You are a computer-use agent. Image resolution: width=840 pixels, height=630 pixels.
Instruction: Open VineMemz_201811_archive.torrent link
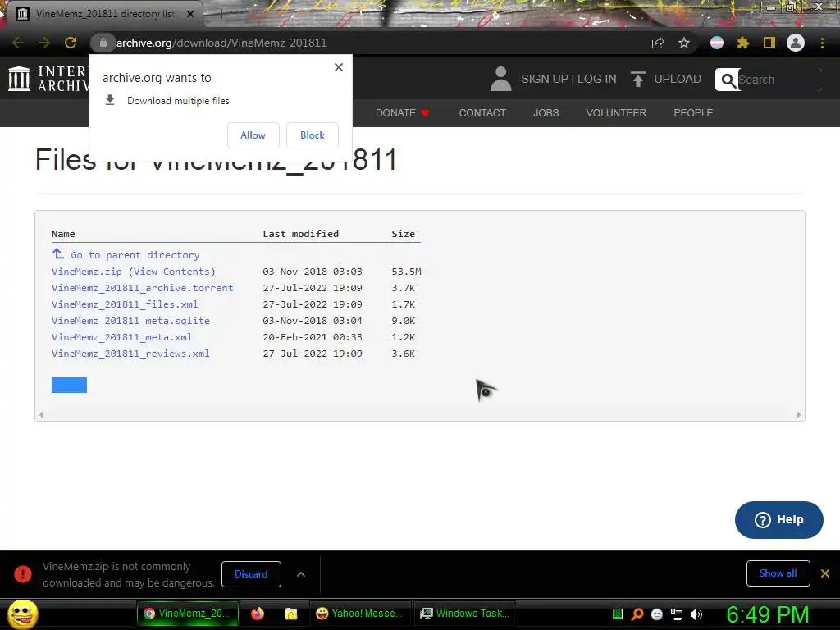143,288
